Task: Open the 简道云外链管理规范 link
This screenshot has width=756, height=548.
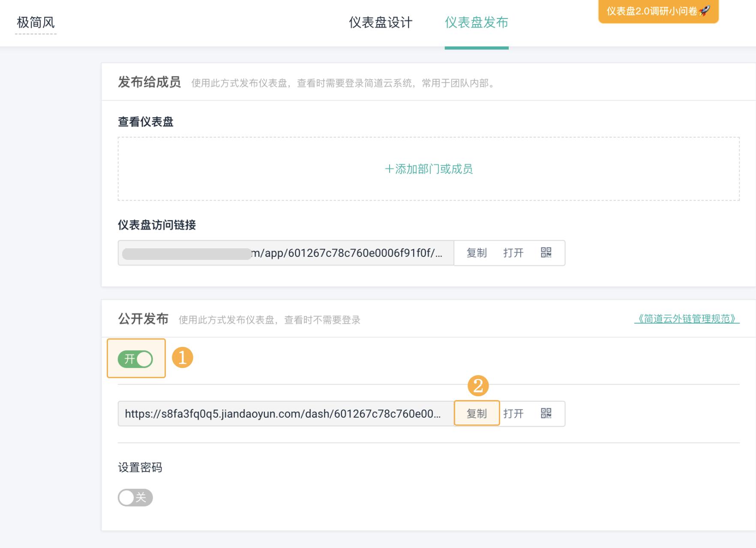Action: coord(687,319)
